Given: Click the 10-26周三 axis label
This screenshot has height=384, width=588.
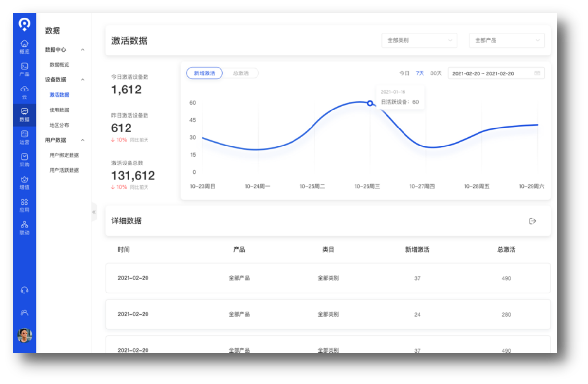Looking at the screenshot, I should point(367,186).
